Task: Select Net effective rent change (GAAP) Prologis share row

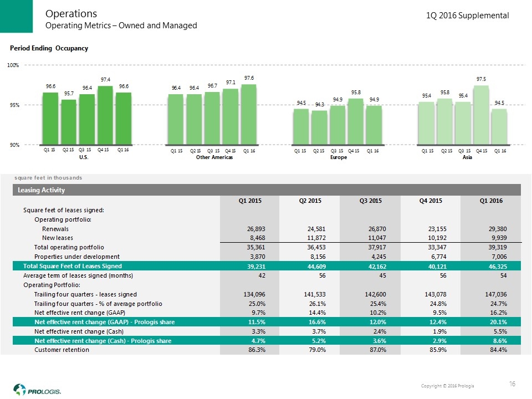Action: coord(103,322)
